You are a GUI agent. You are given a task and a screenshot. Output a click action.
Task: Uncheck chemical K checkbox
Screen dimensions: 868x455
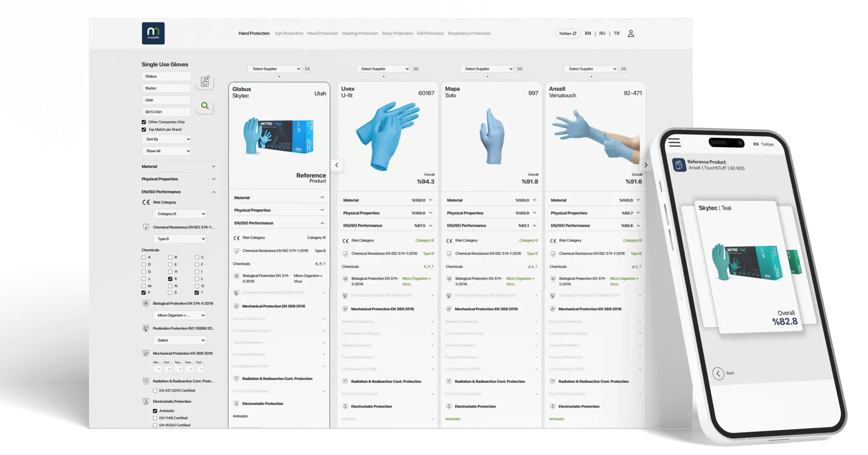coord(170,279)
